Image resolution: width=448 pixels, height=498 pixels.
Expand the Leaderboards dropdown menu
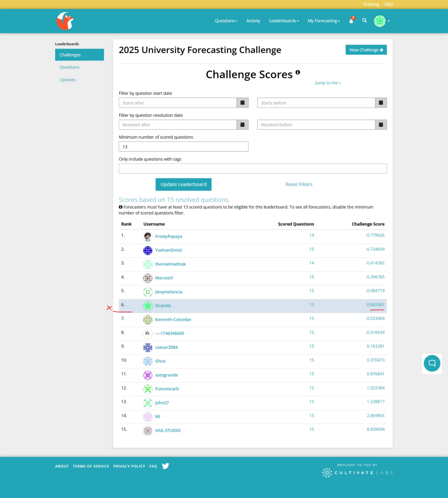pyautogui.click(x=284, y=21)
